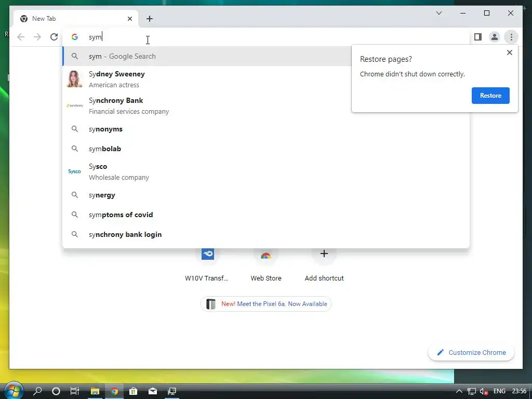Click the ENG language indicator

pyautogui.click(x=499, y=391)
